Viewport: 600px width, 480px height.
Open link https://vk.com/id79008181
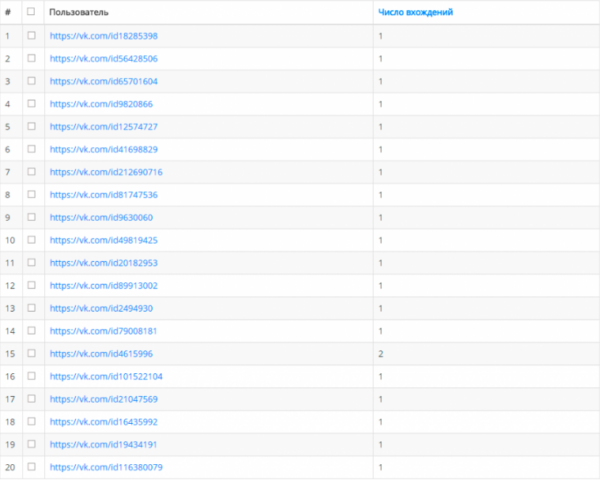[x=104, y=331]
